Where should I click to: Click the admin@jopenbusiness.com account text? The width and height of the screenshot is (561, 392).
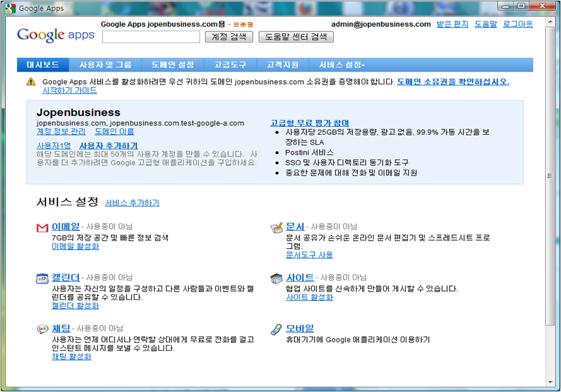(x=381, y=24)
